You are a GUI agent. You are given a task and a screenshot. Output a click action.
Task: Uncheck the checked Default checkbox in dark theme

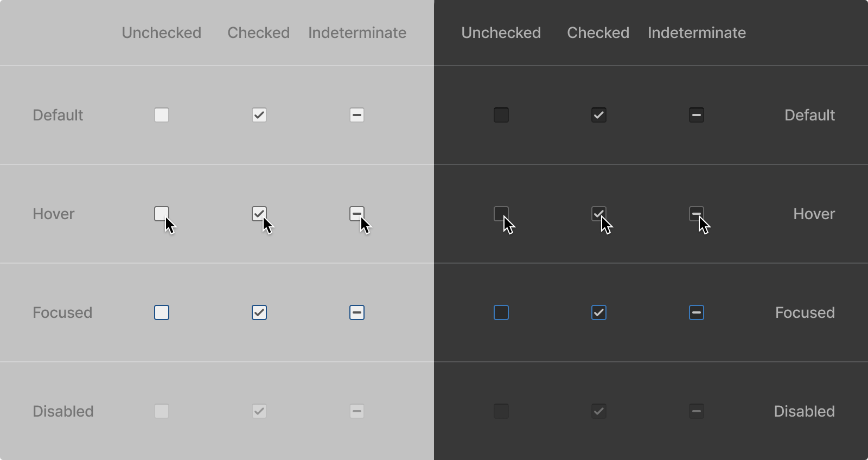tap(598, 115)
